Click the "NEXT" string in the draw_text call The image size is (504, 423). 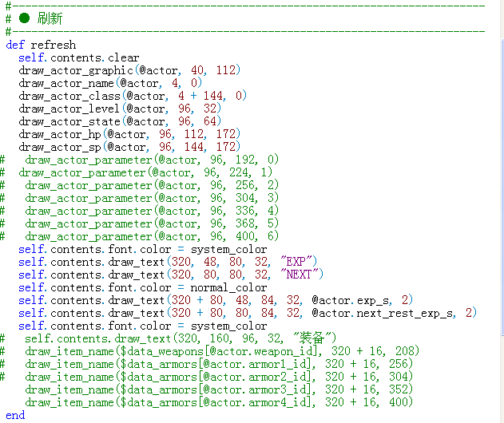pyautogui.click(x=300, y=275)
